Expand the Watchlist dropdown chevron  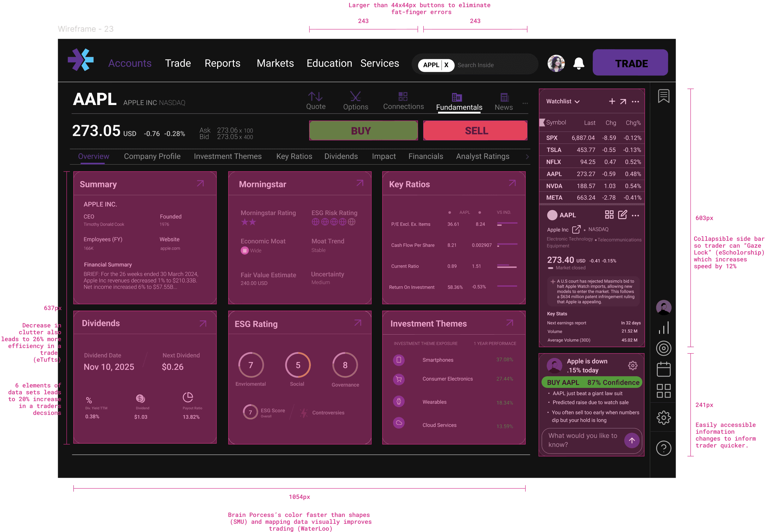pyautogui.click(x=577, y=102)
